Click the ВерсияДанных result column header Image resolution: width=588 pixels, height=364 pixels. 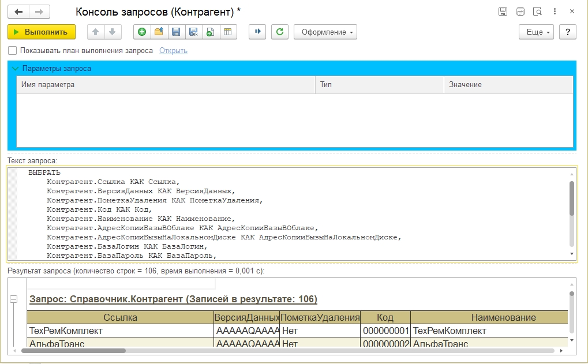point(247,317)
